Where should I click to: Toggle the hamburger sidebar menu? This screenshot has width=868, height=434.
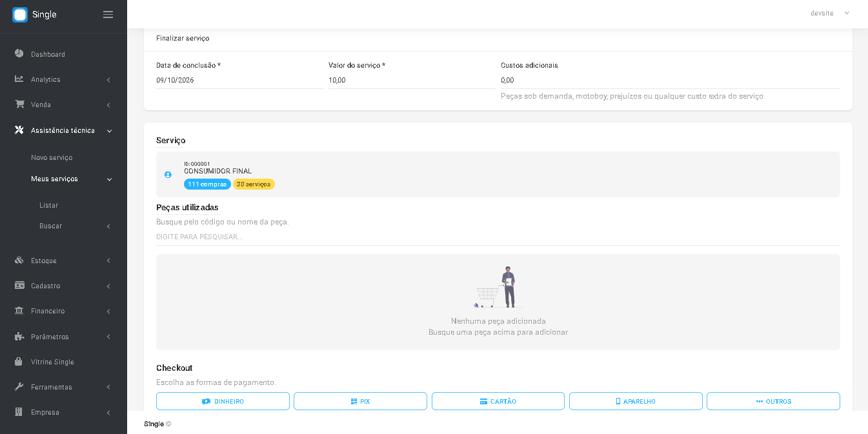tap(108, 15)
